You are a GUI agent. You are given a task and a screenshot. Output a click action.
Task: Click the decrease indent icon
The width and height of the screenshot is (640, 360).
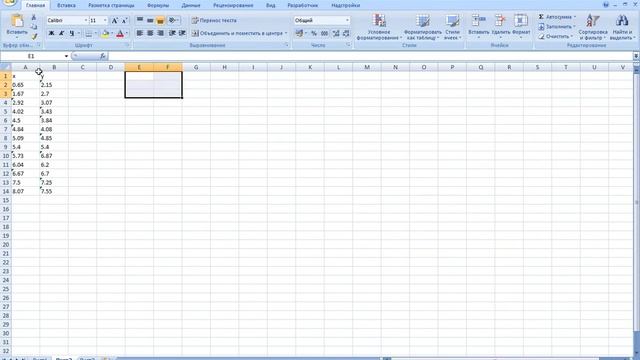point(172,33)
